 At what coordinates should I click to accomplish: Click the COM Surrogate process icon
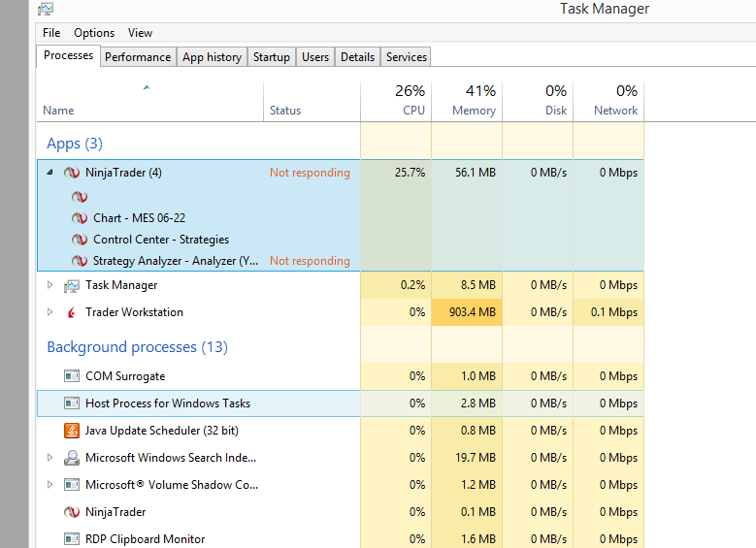(71, 376)
